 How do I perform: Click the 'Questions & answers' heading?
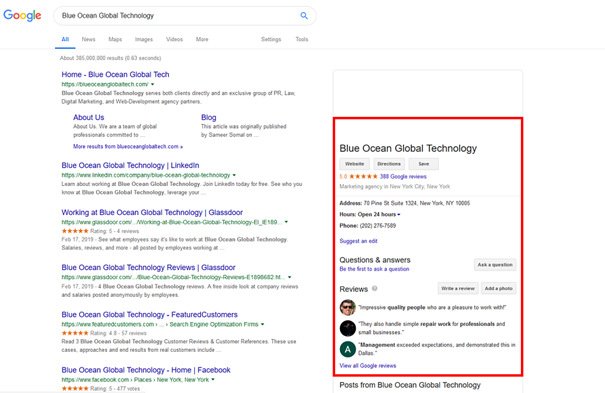(x=375, y=260)
